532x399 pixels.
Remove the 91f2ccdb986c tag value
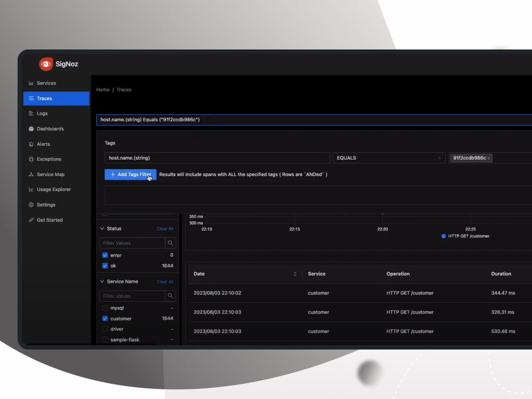point(489,158)
